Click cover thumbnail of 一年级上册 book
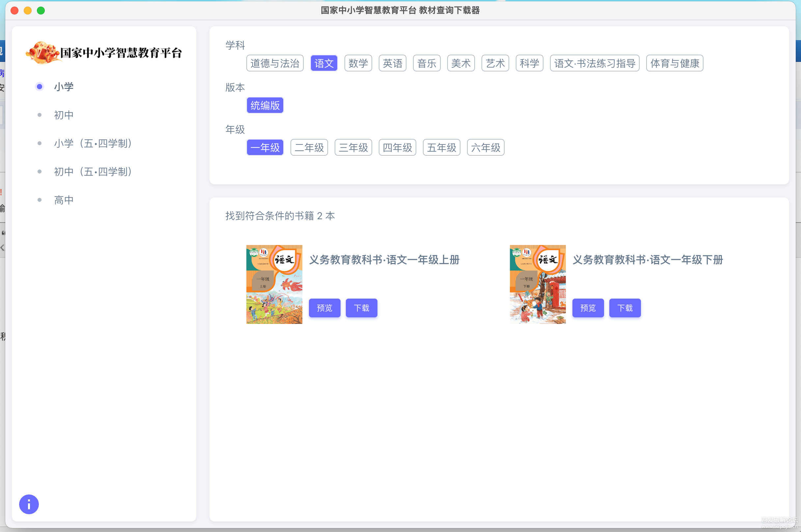The height and width of the screenshot is (532, 801). coord(274,284)
